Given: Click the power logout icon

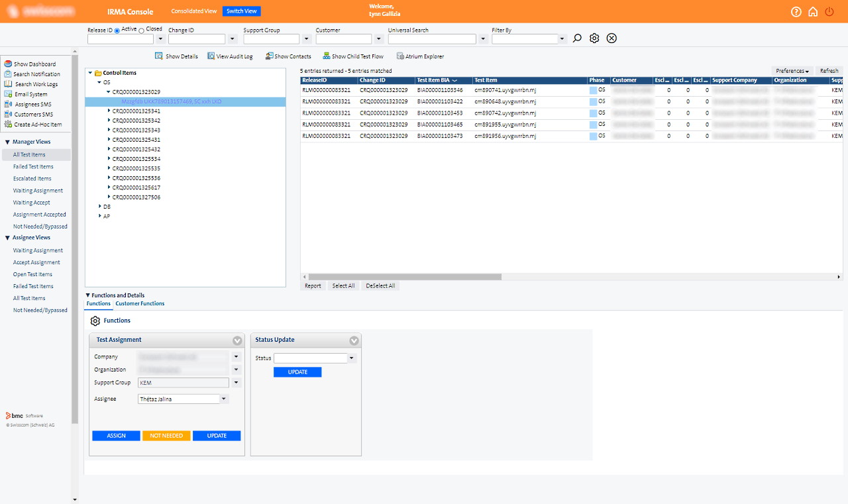Looking at the screenshot, I should (x=829, y=12).
